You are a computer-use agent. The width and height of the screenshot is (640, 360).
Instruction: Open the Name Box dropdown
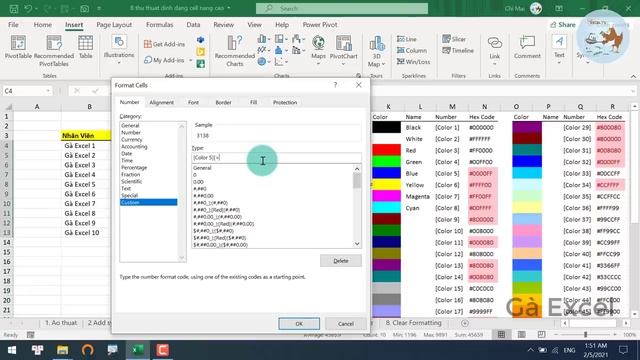(48, 91)
